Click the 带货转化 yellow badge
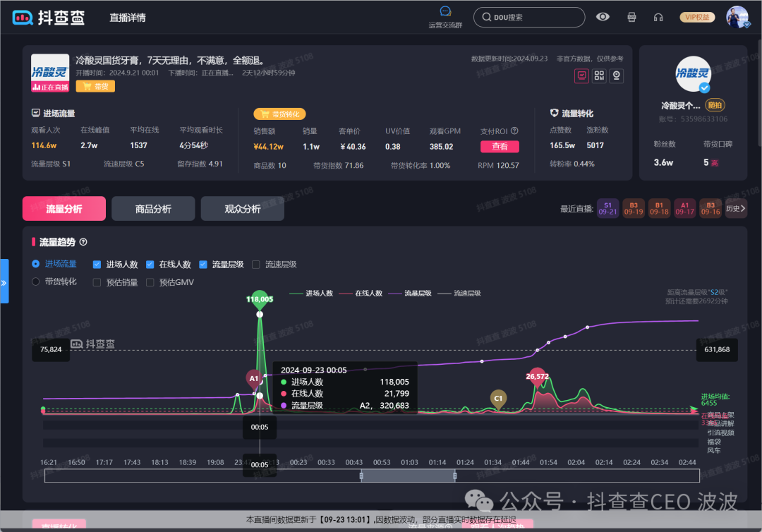762x532 pixels. tap(279, 114)
